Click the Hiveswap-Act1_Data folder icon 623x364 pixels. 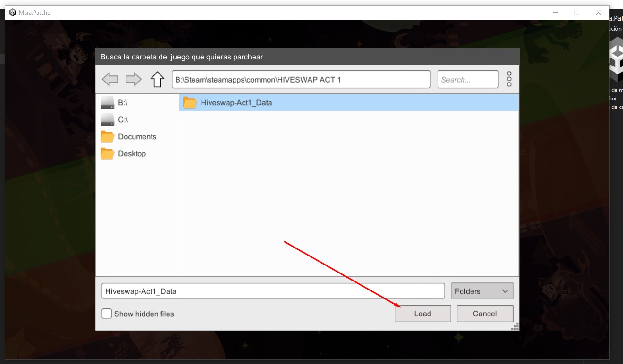[x=190, y=103]
